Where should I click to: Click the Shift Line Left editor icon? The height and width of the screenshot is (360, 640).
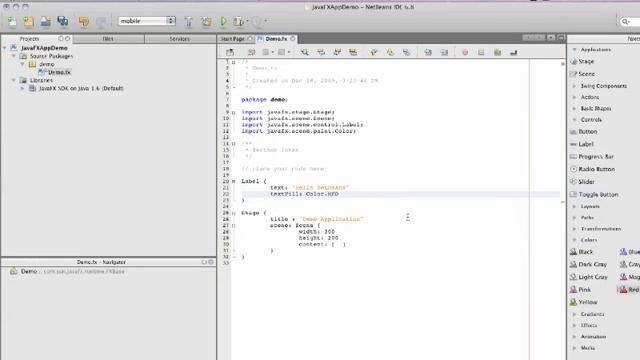click(428, 52)
